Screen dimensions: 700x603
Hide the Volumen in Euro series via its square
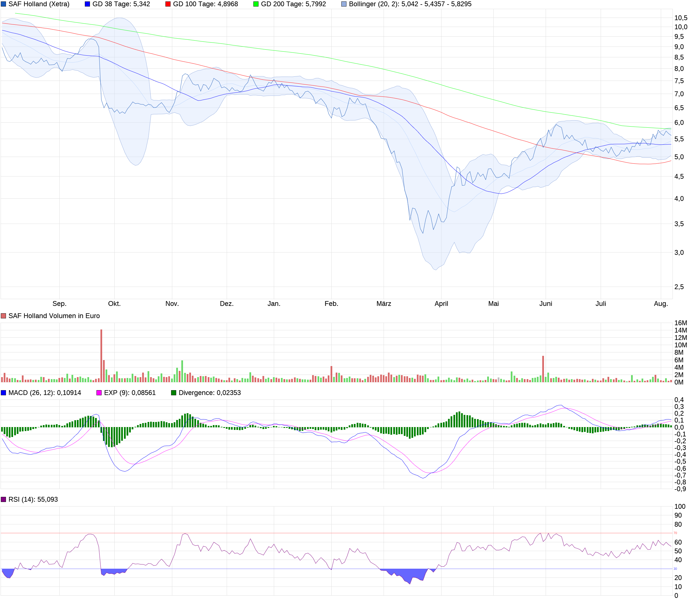[3, 316]
